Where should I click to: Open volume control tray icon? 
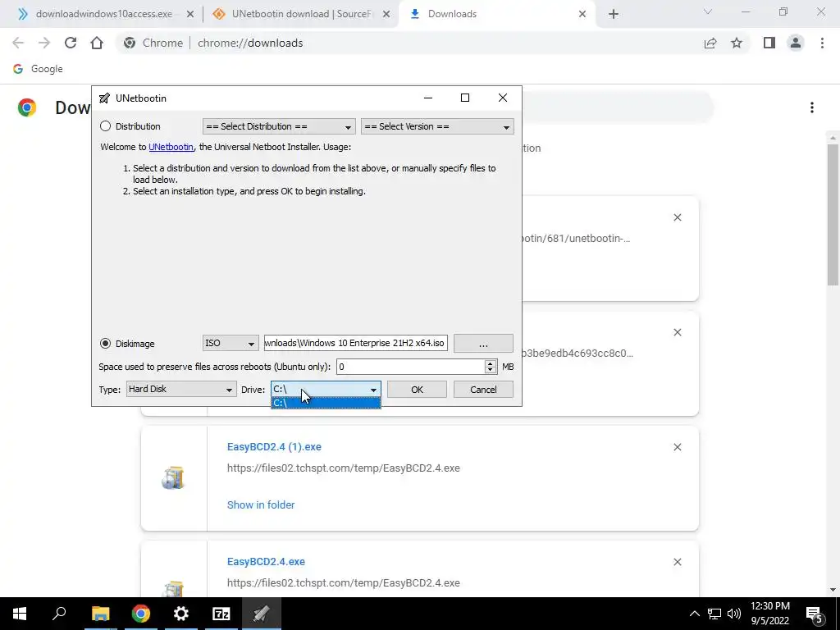[x=734, y=614]
